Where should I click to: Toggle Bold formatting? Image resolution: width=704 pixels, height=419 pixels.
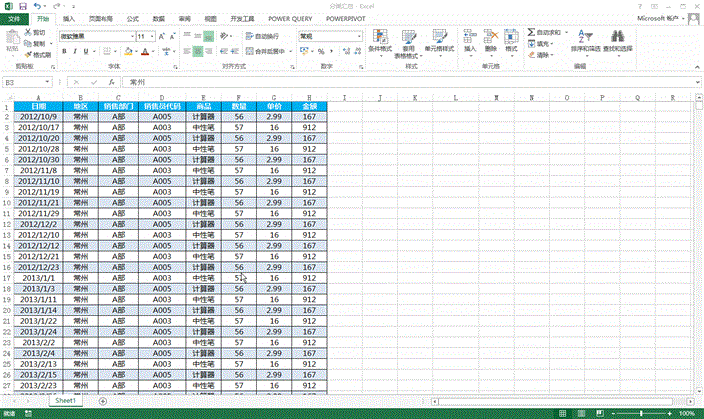pos(65,50)
